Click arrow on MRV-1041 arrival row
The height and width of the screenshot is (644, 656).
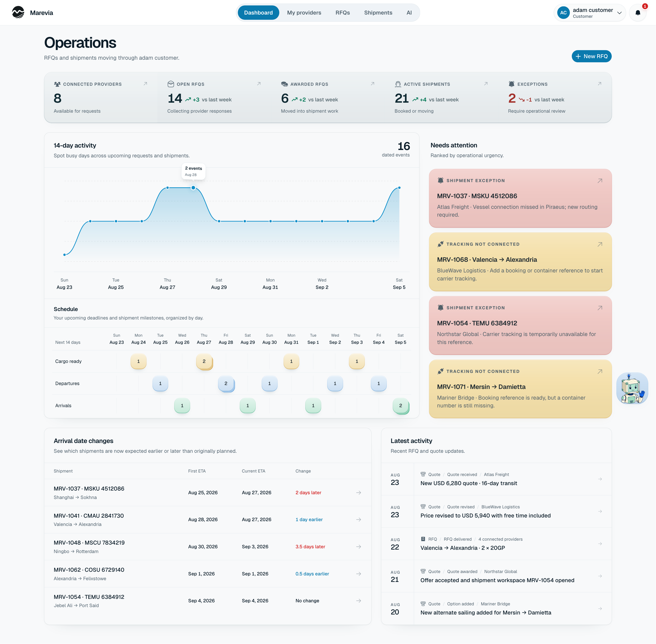[358, 520]
